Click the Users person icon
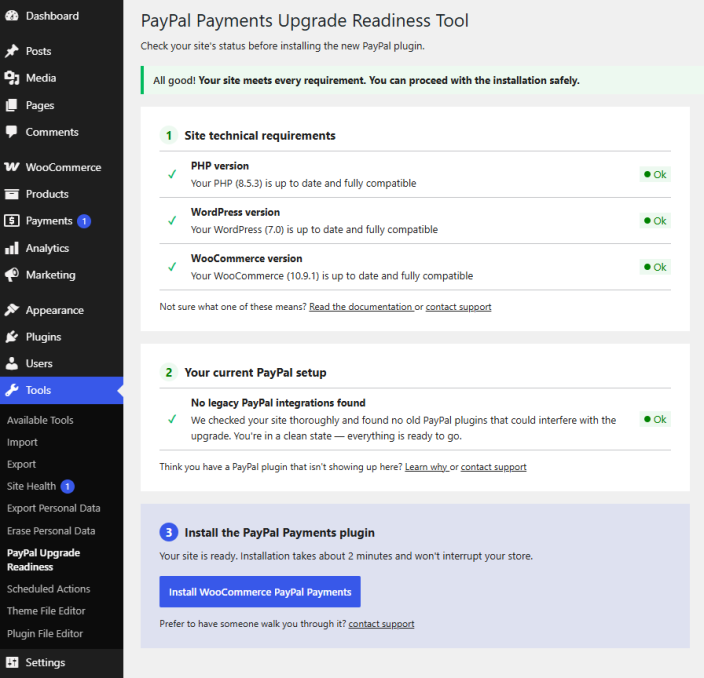 pos(12,363)
